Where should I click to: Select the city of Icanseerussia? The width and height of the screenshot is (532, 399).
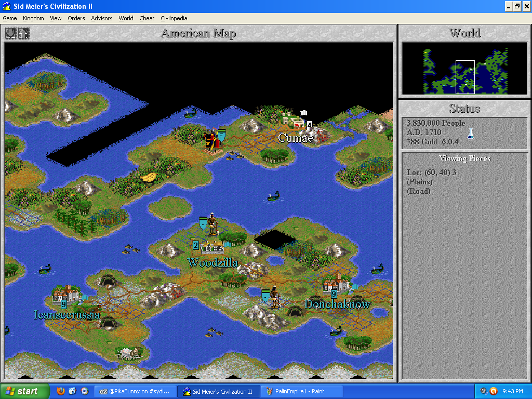pos(66,294)
